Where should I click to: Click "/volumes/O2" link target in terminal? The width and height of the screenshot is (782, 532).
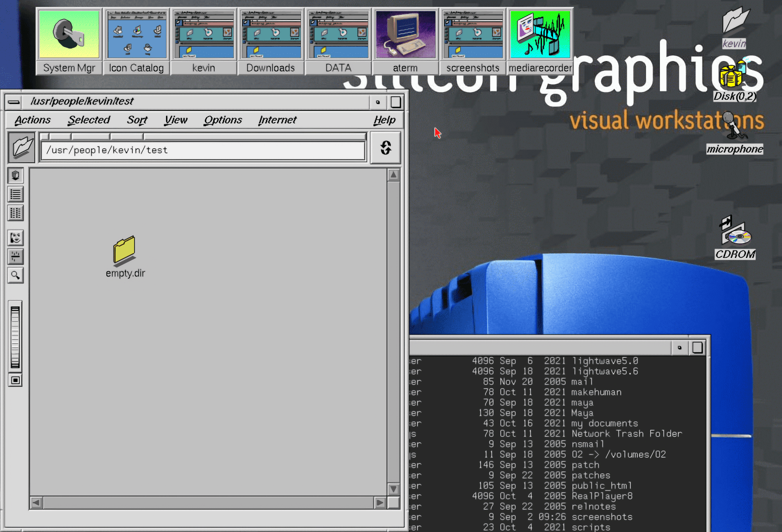(636, 455)
